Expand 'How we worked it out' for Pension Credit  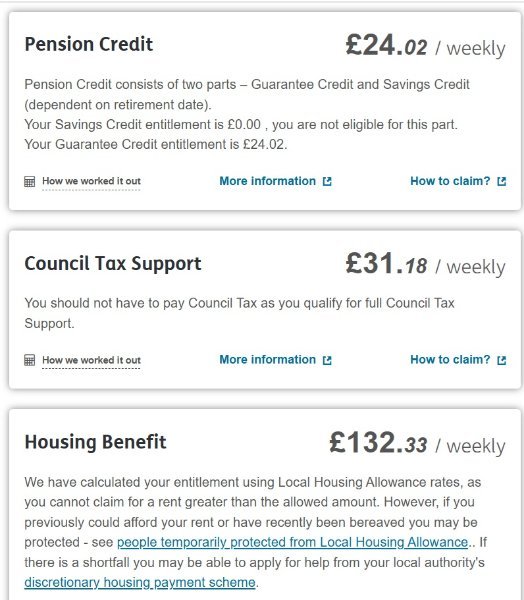(x=91, y=181)
